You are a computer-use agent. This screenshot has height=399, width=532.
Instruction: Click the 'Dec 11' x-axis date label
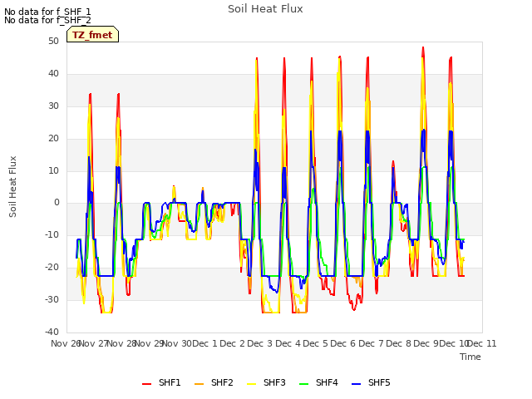(x=482, y=343)
